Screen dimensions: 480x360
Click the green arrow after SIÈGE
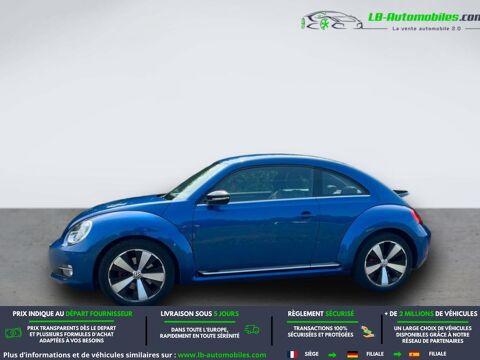(x=332, y=355)
